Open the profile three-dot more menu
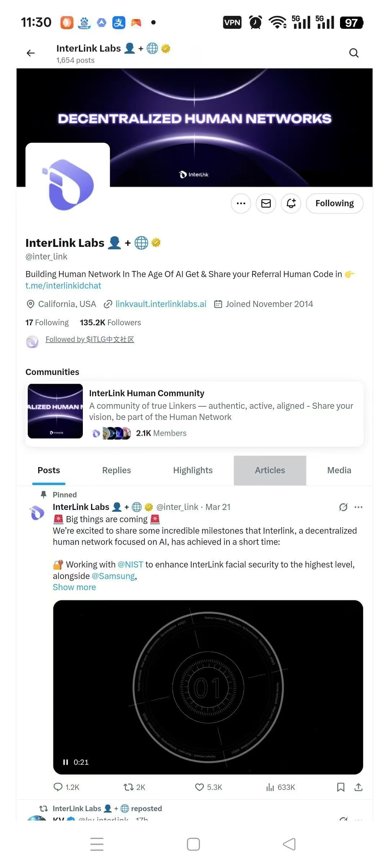This screenshot has width=389, height=868. click(x=241, y=203)
